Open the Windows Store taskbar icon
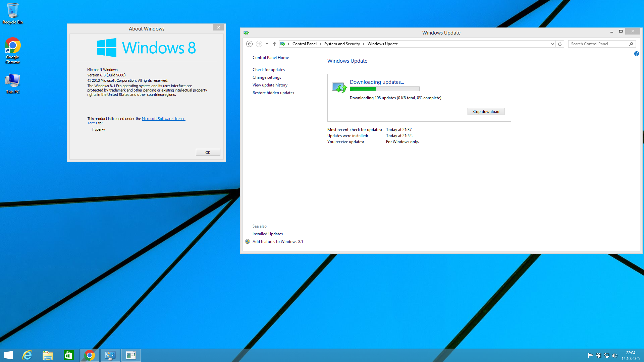The height and width of the screenshot is (362, 644). 69,355
